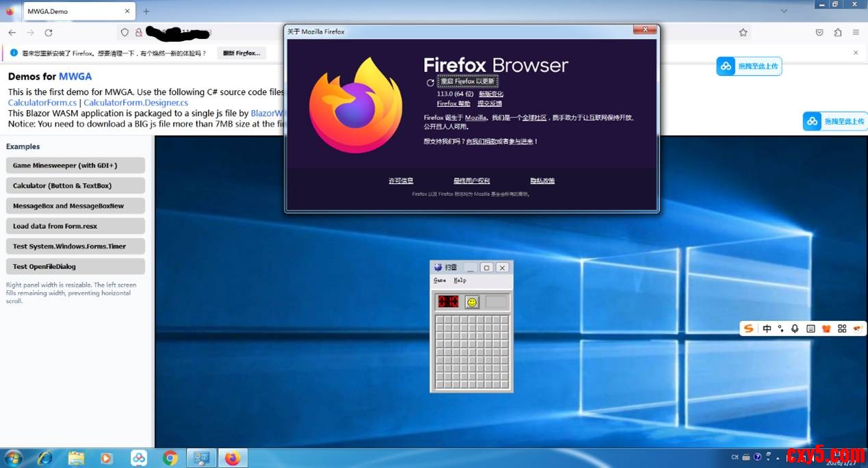Open the Help menu in Minesweeper
This screenshot has width=868, height=468.
tap(460, 281)
